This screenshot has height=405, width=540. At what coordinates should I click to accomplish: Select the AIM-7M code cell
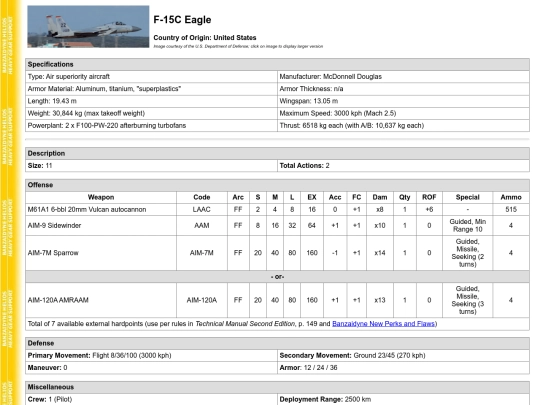pos(202,253)
